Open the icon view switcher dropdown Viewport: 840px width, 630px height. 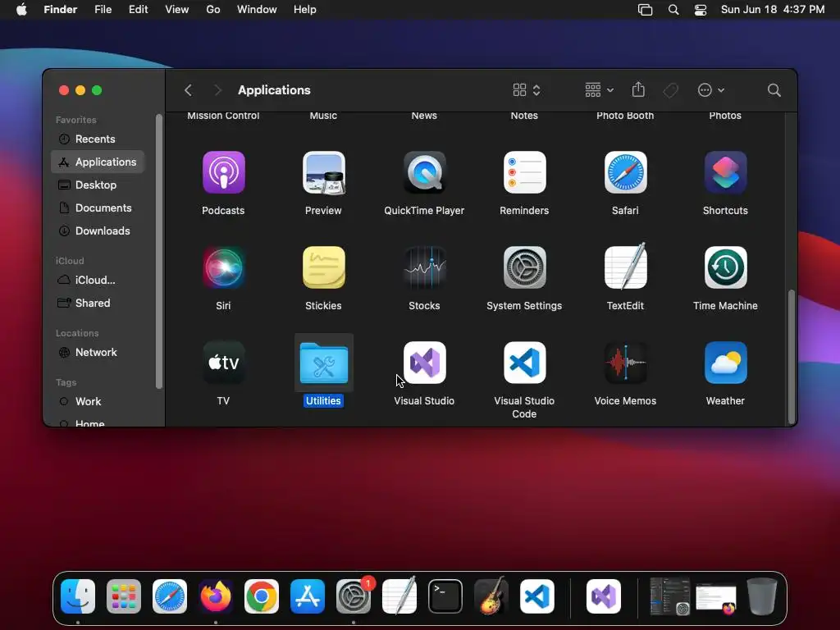pyautogui.click(x=527, y=90)
